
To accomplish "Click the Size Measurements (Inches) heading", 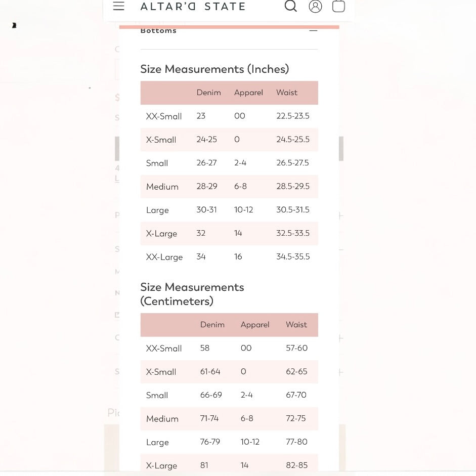I will tap(214, 69).
